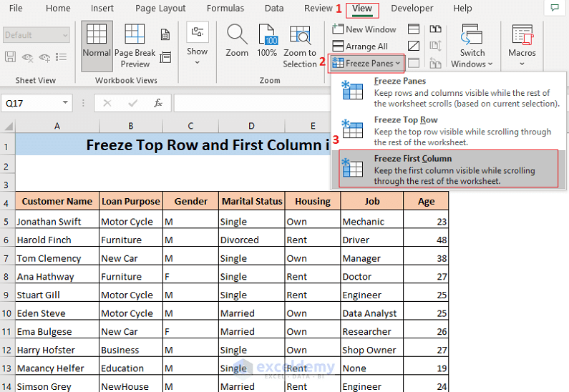
Task: Select the cell Jonathan Swift
Action: 57,221
